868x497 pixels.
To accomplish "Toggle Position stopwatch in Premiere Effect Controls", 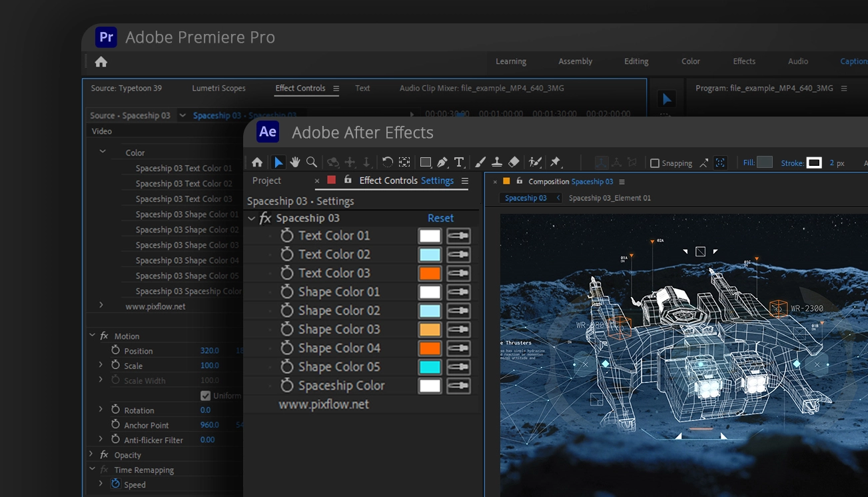I will coord(115,350).
